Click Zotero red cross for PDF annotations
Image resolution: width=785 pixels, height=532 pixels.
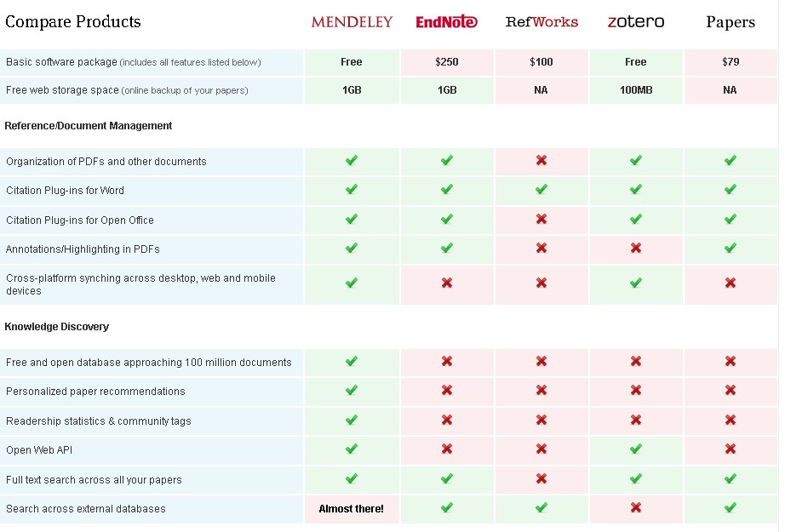point(635,249)
